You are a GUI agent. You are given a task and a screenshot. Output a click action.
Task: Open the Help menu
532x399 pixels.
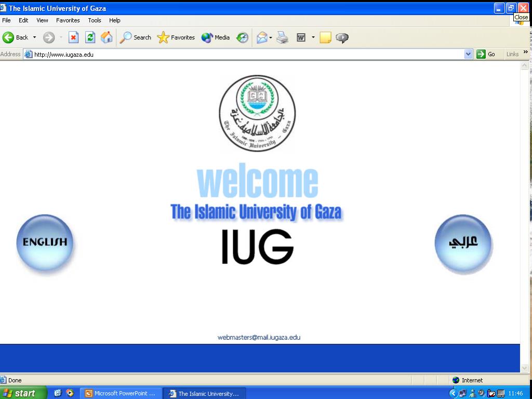[x=115, y=20]
